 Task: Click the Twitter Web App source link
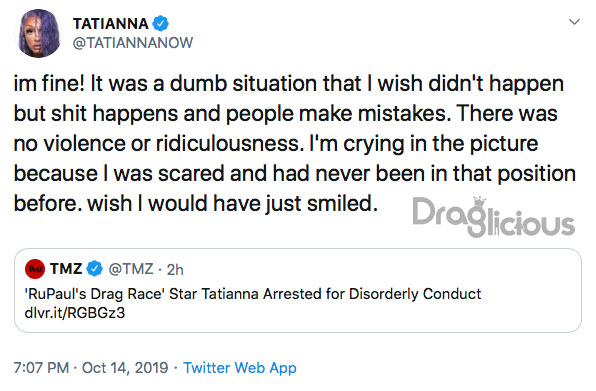240,368
